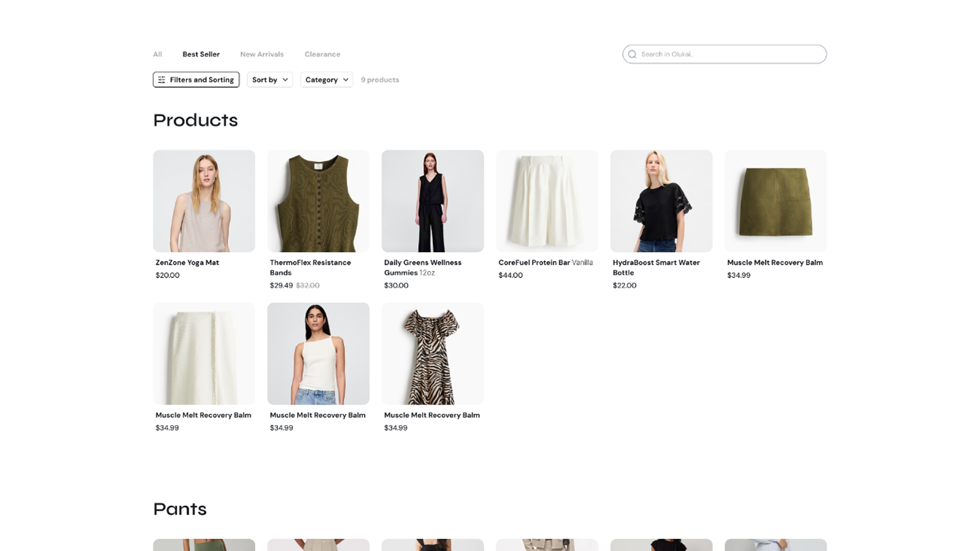Open the white tank top image
This screenshot has height=551, width=980.
point(318,354)
